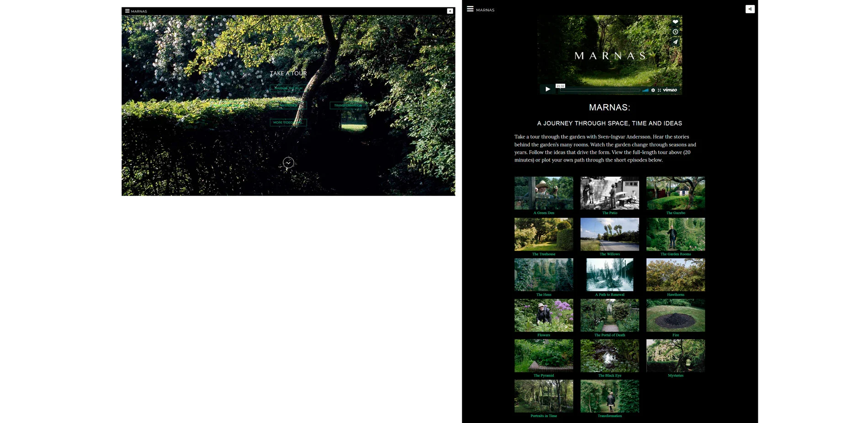Click More Video Clips button

288,122
